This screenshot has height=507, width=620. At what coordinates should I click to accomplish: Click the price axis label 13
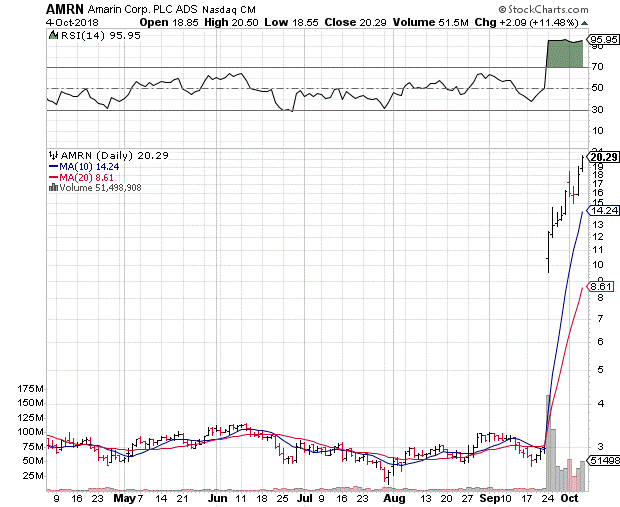pos(598,225)
